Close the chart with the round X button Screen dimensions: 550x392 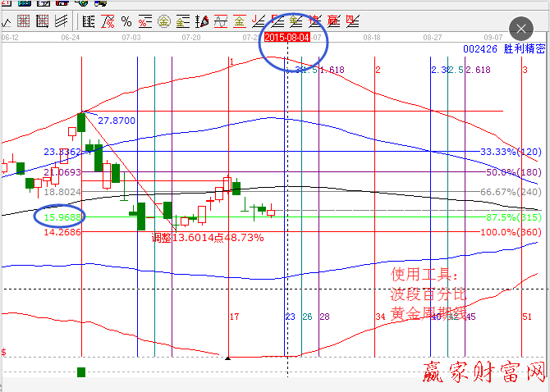[x=520, y=30]
